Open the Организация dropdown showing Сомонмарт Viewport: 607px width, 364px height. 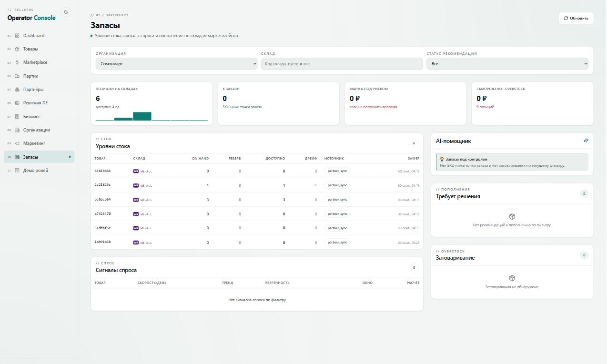tap(176, 64)
